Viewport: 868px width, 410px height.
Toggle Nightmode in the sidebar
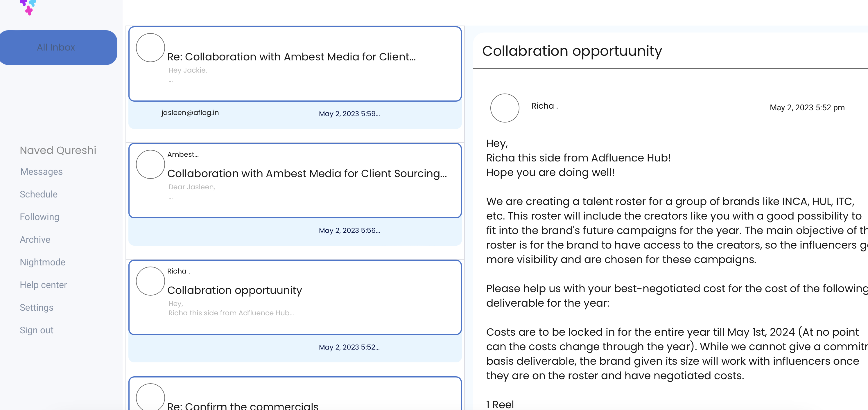tap(43, 262)
